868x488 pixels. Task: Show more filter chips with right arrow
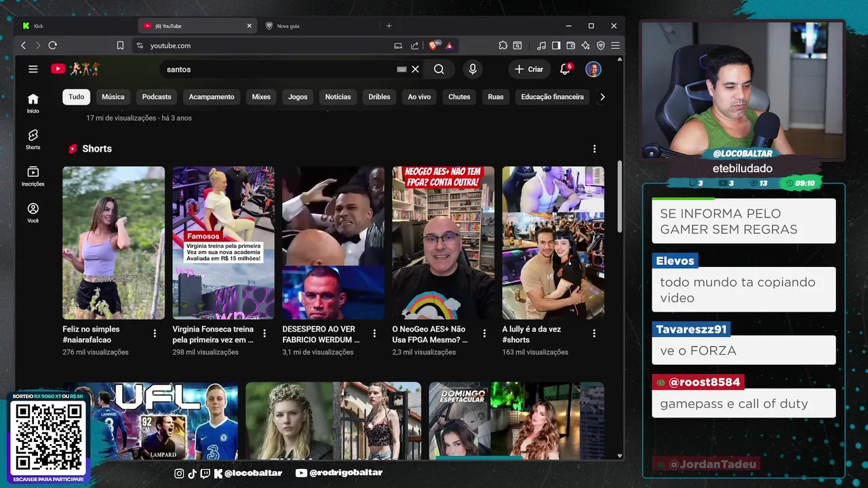602,97
